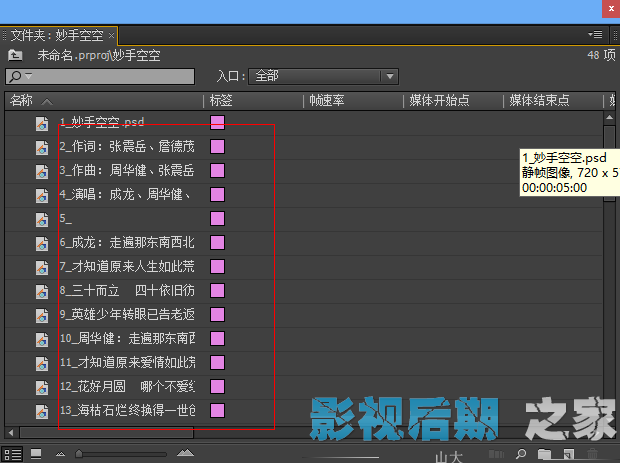Image resolution: width=620 pixels, height=463 pixels.
Task: Click the pink label swatch of 1_妙手空空.psd
Action: pyautogui.click(x=217, y=123)
